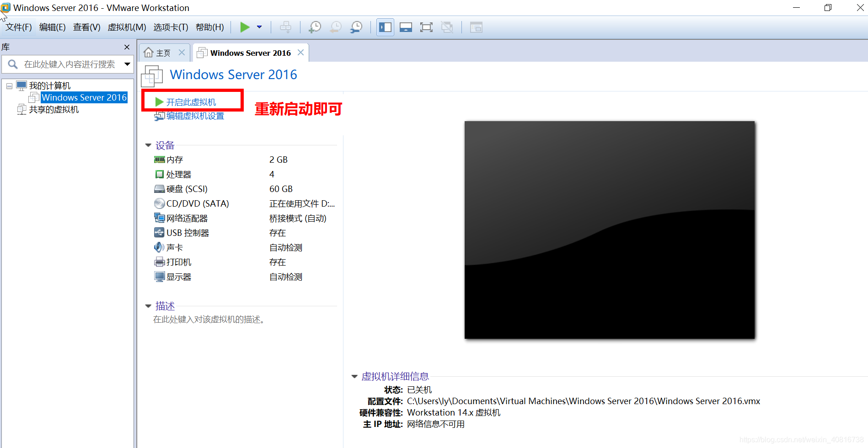Collapse the 虚拟机详细信息 section
868x448 pixels.
tap(354, 376)
